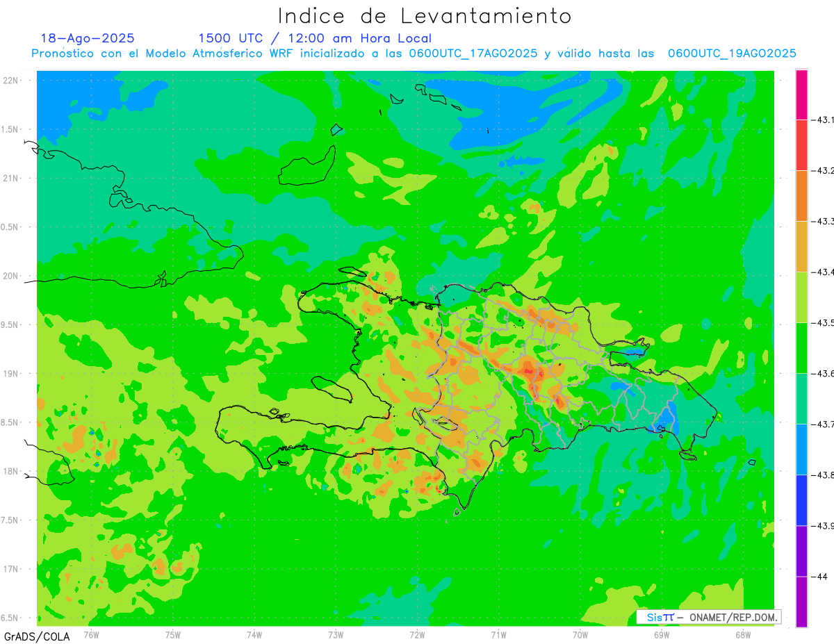Screen dimensions: 834x644
Task: Click the legend value '-43.6'
Action: (822, 373)
